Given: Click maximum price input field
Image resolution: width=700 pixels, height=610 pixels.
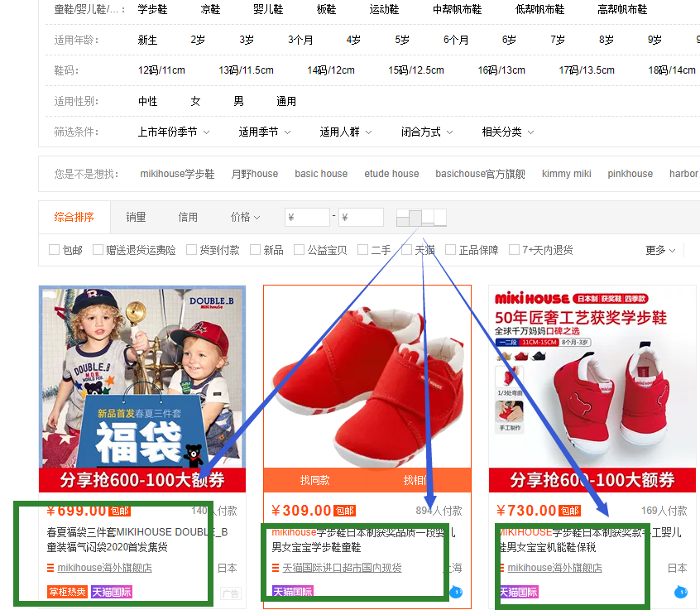Looking at the screenshot, I should click(361, 218).
